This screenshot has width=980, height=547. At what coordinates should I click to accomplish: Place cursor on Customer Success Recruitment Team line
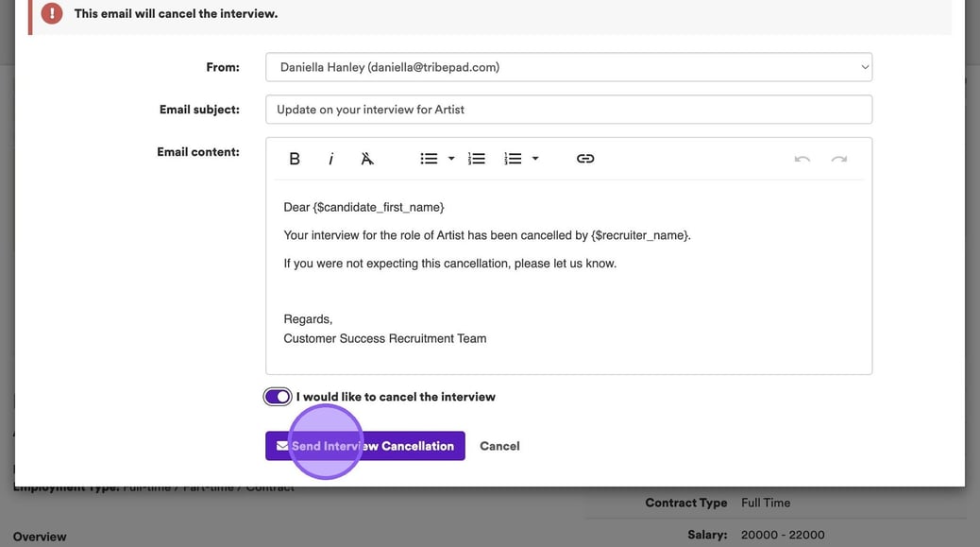385,338
